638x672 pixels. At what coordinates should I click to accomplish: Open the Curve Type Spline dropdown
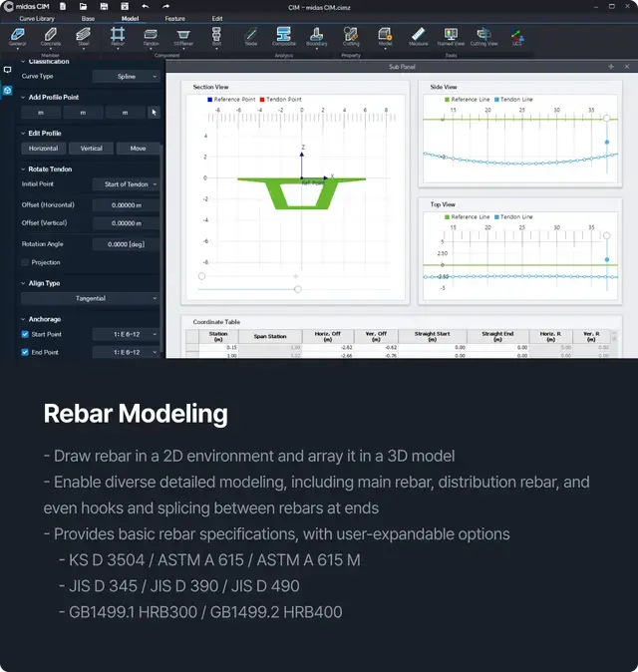(x=126, y=76)
